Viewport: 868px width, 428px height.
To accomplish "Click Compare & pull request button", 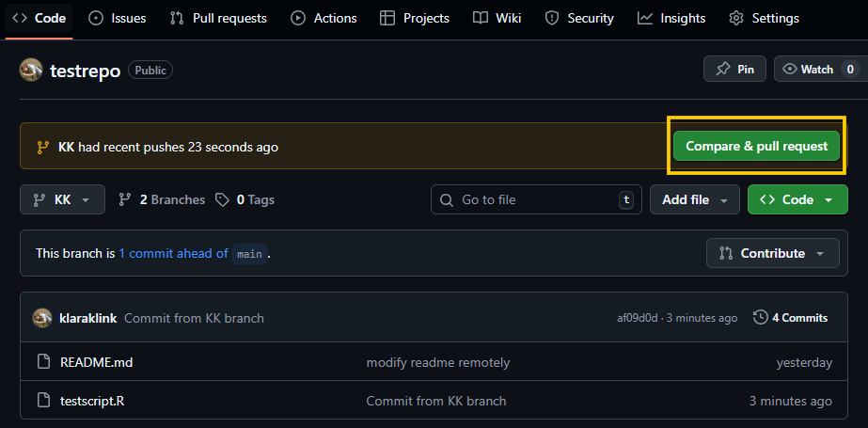I will tap(756, 146).
